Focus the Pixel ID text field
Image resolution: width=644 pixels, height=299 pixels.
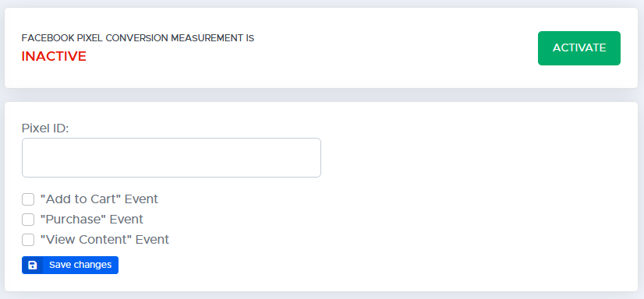[172, 157]
